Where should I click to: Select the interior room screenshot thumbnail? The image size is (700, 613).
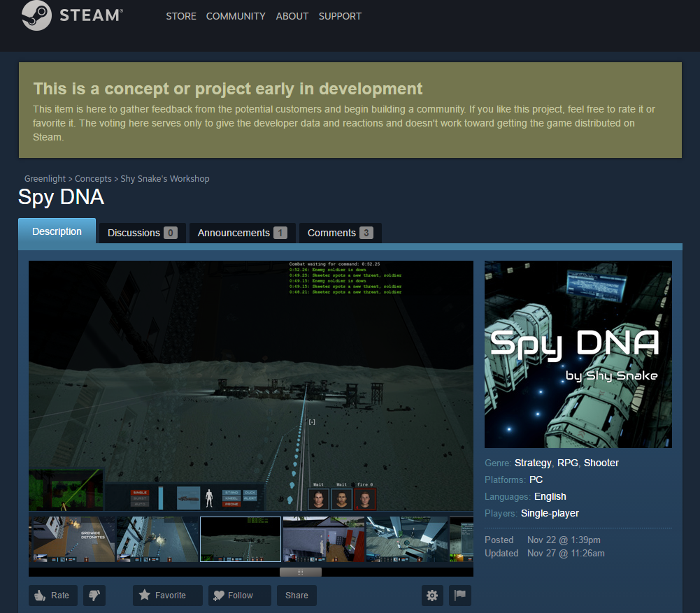(324, 539)
